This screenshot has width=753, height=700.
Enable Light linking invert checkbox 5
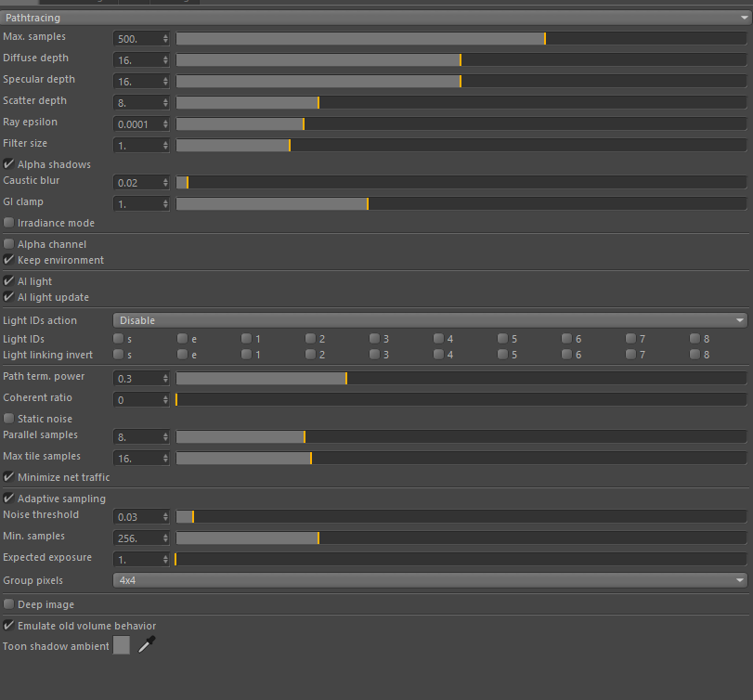click(x=503, y=355)
